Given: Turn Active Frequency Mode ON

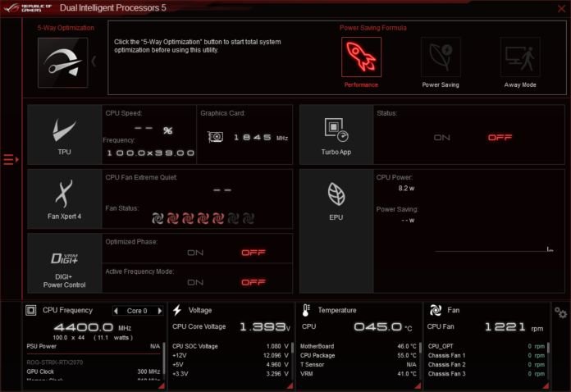Looking at the screenshot, I should point(195,282).
